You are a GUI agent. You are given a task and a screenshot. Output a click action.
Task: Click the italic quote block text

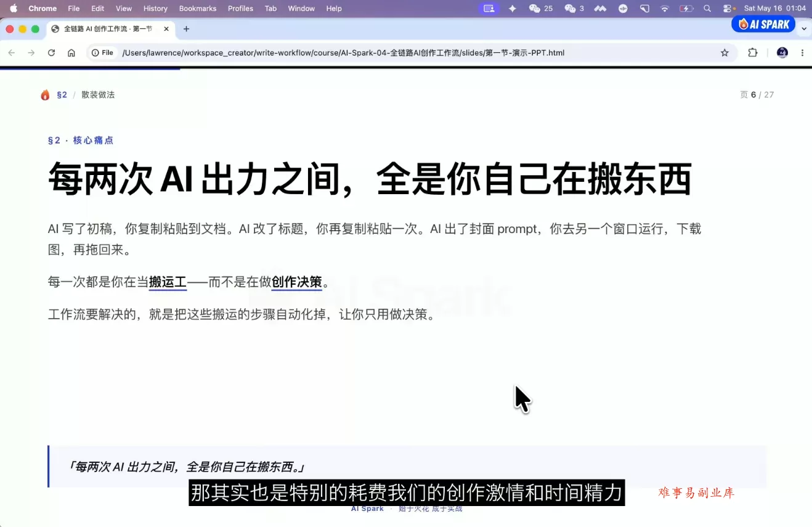[x=187, y=467]
